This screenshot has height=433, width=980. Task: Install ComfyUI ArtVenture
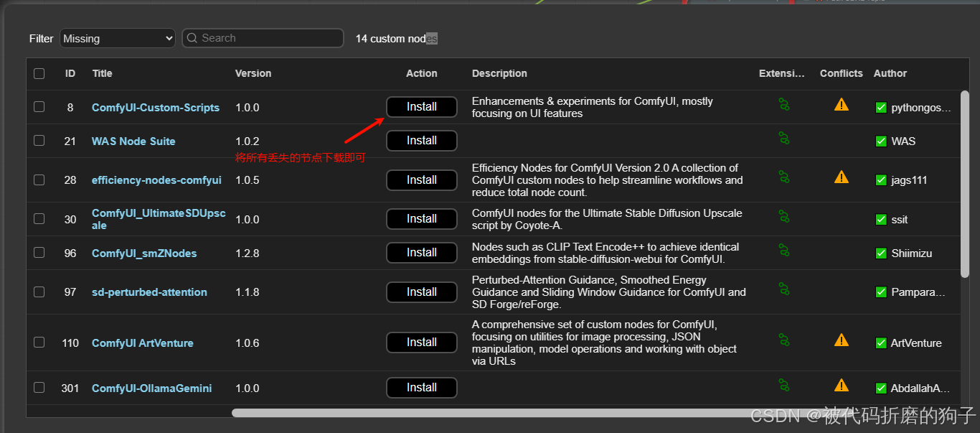(422, 343)
